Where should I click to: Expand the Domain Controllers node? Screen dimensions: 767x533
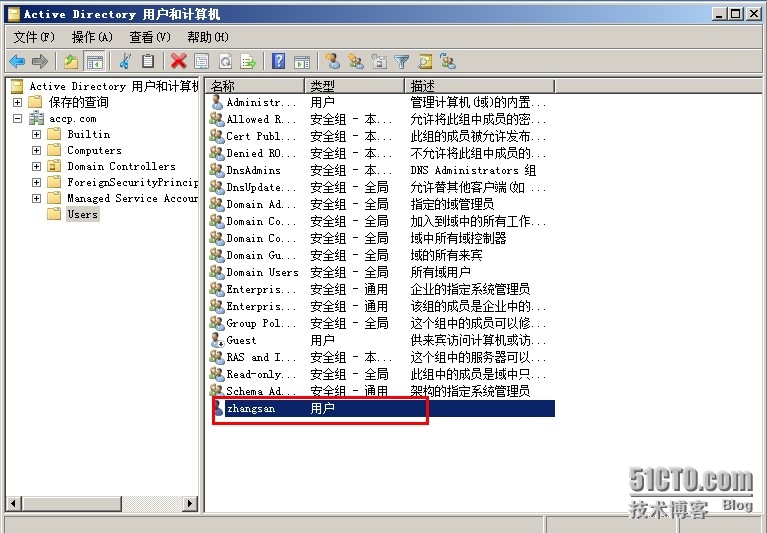click(36, 166)
